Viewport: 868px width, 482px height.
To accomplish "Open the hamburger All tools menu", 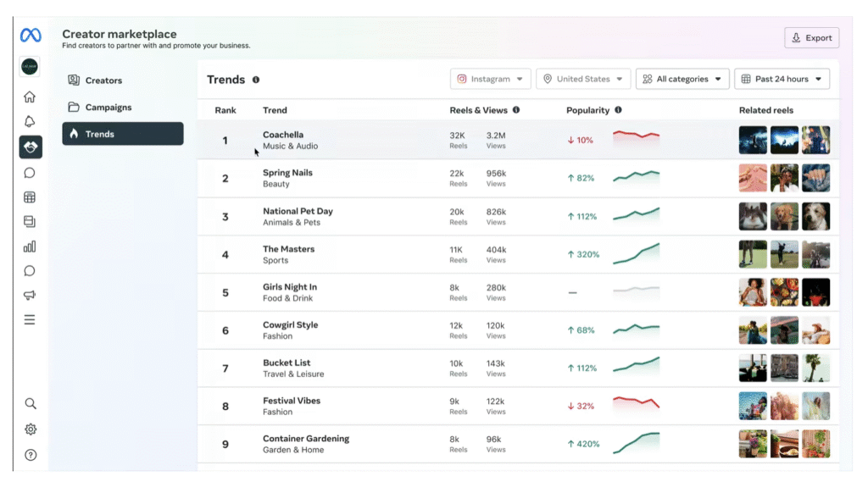I will click(x=30, y=320).
